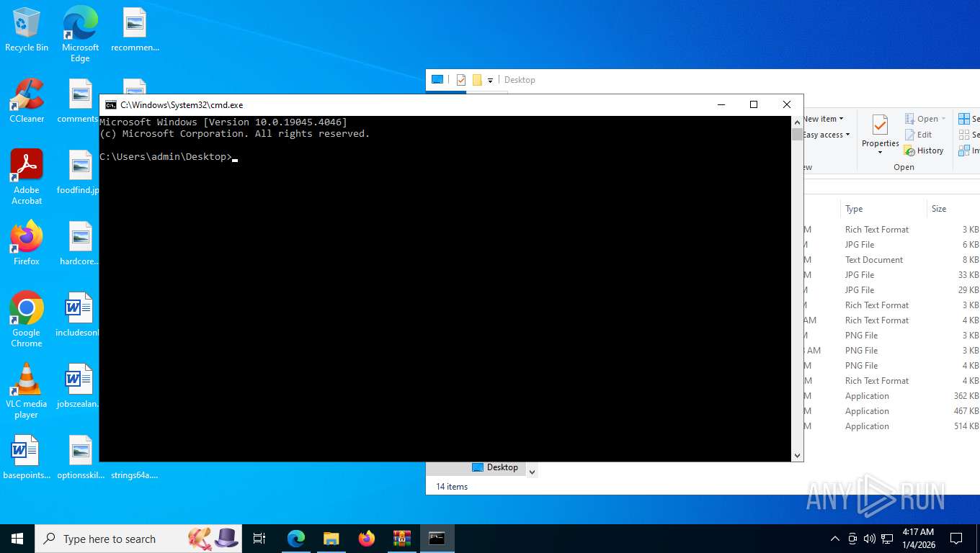The width and height of the screenshot is (980, 553).
Task: Click cmd window scroll up arrow
Action: [x=797, y=122]
